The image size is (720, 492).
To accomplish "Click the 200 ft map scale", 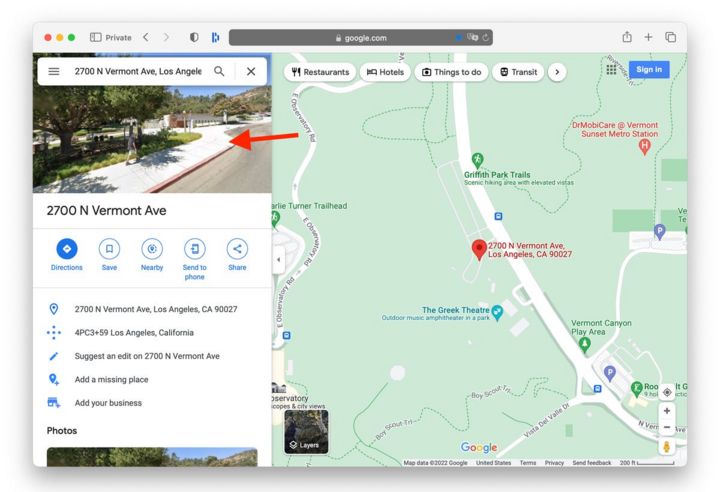I will coord(646,463).
